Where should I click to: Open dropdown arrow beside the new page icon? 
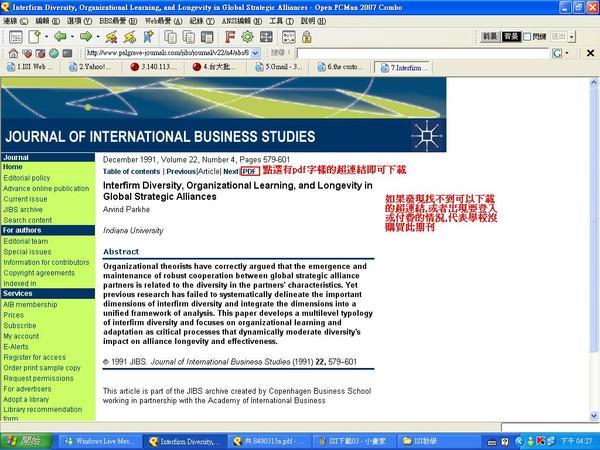pos(46,37)
